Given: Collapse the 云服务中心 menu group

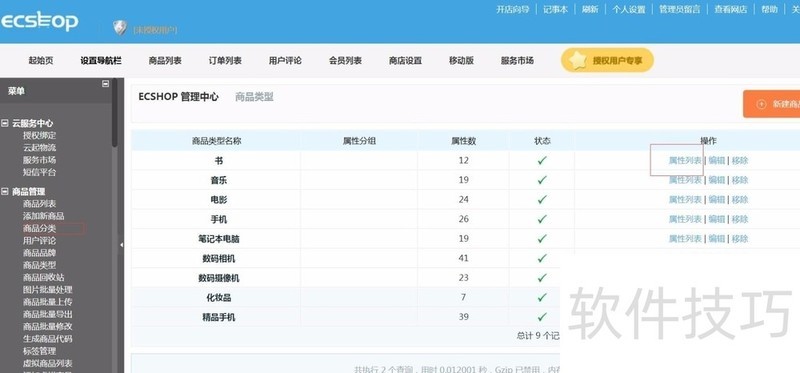Looking at the screenshot, I should click(5, 123).
